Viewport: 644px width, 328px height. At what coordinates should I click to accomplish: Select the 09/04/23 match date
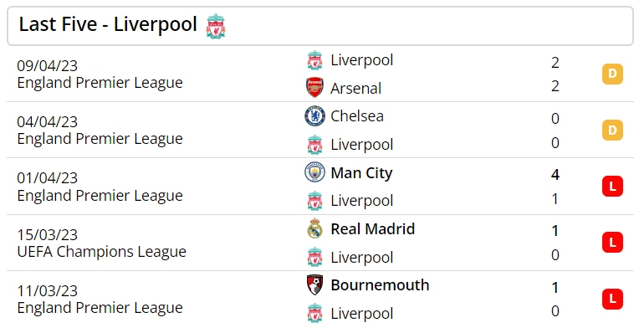pos(47,66)
